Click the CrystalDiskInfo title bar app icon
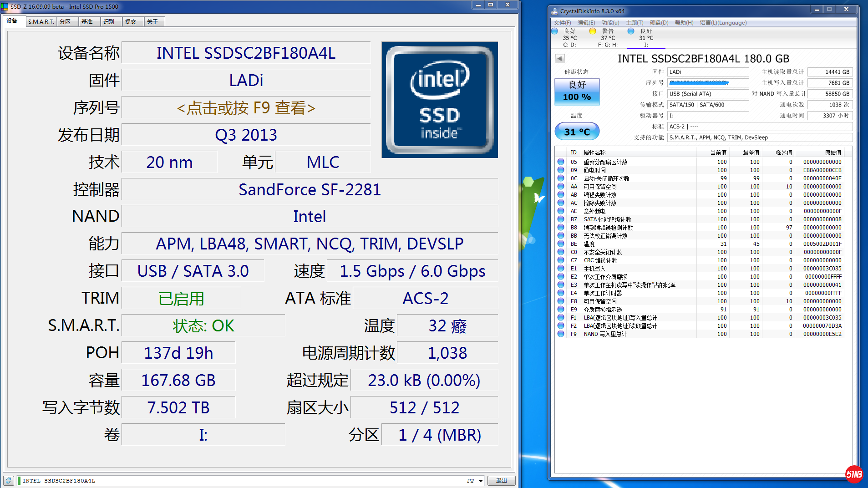 click(554, 11)
